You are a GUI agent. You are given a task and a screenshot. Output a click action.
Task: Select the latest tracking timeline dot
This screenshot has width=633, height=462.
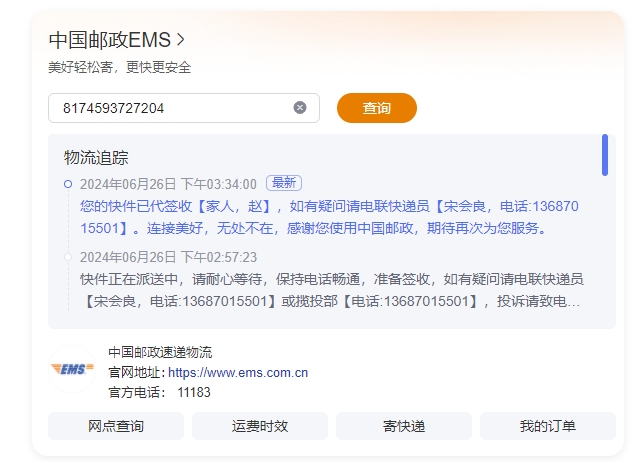click(x=68, y=184)
